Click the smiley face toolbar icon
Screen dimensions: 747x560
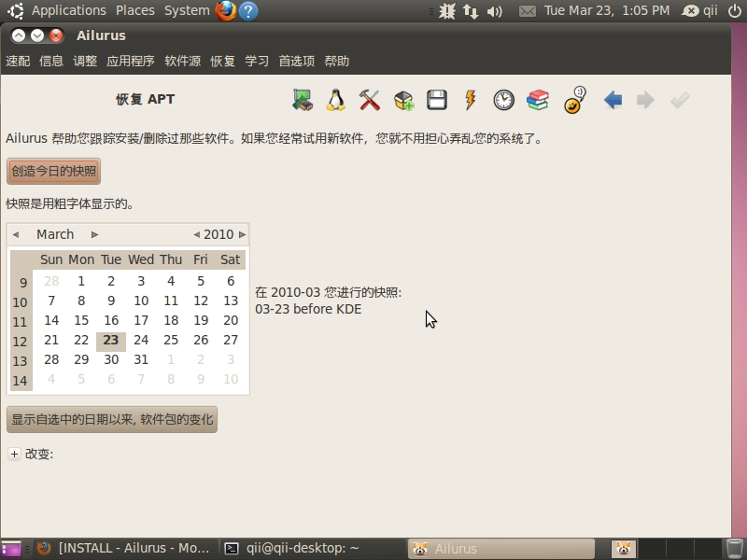pyautogui.click(x=574, y=100)
